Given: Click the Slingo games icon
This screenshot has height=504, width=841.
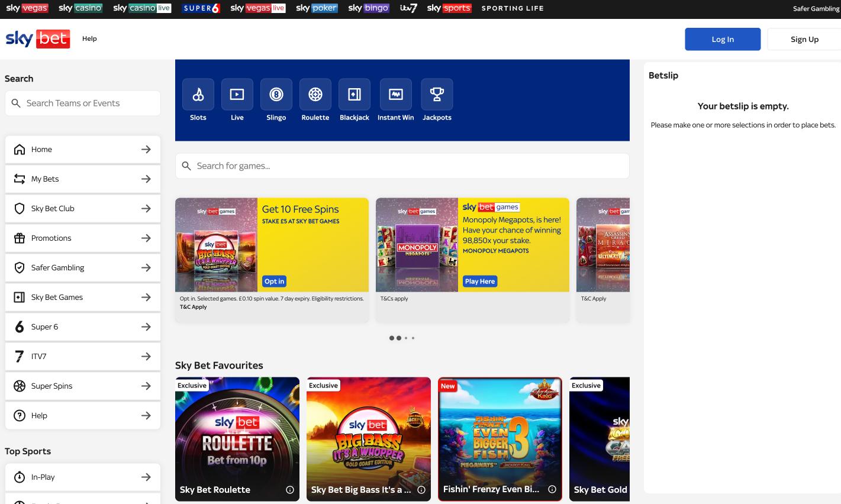Looking at the screenshot, I should [276, 94].
